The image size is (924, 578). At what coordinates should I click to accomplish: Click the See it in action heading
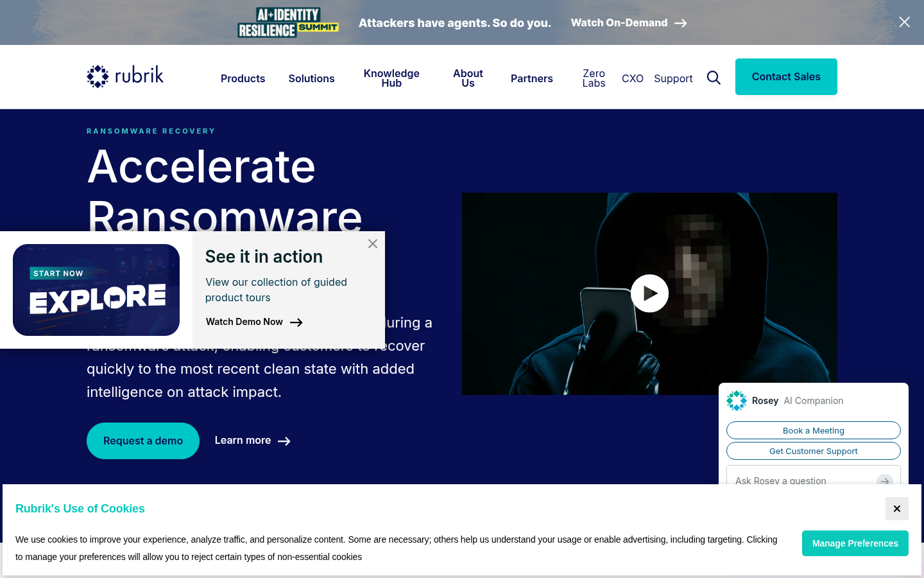click(264, 257)
